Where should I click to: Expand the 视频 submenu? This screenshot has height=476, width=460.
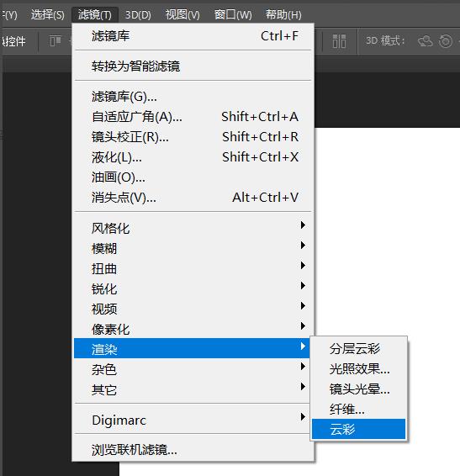pyautogui.click(x=193, y=309)
